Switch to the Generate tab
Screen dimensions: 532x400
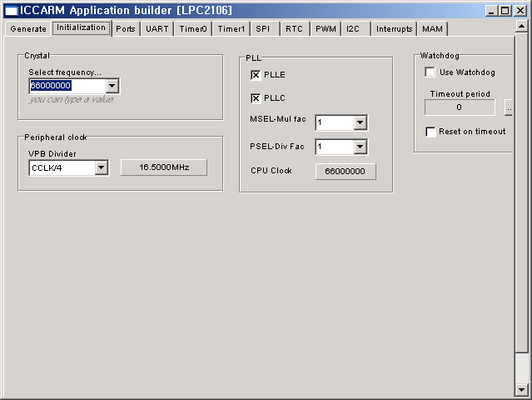tap(28, 29)
